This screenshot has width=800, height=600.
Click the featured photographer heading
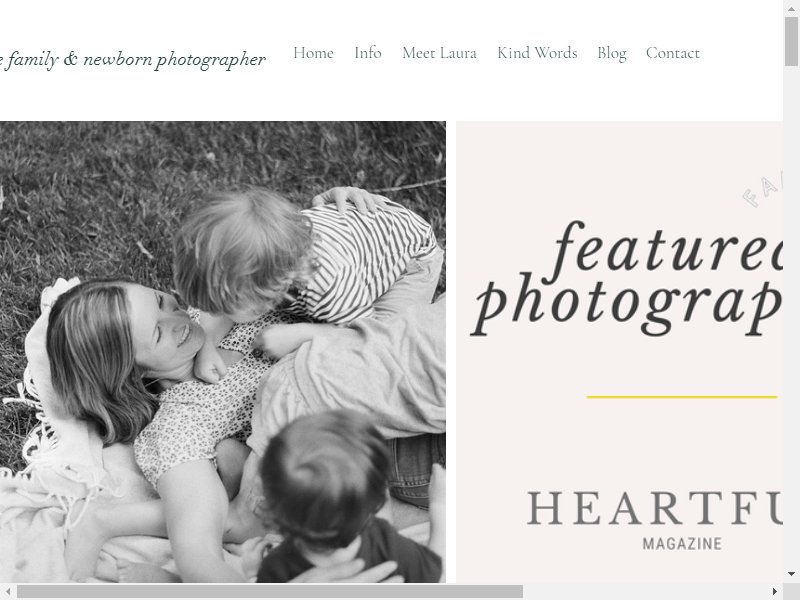[x=627, y=280]
